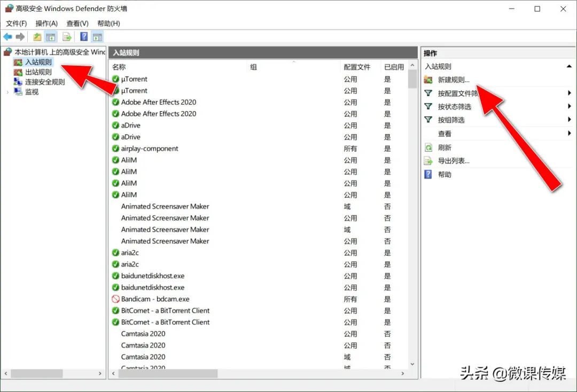Click the Forward arrow toolbar icon
This screenshot has width=577, height=392.
(x=20, y=36)
